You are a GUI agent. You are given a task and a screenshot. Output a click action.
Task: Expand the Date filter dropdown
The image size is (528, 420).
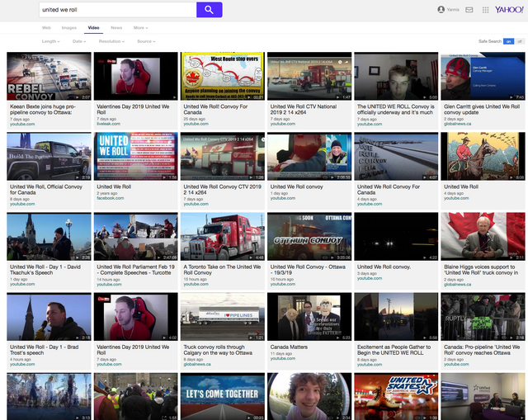(x=79, y=41)
